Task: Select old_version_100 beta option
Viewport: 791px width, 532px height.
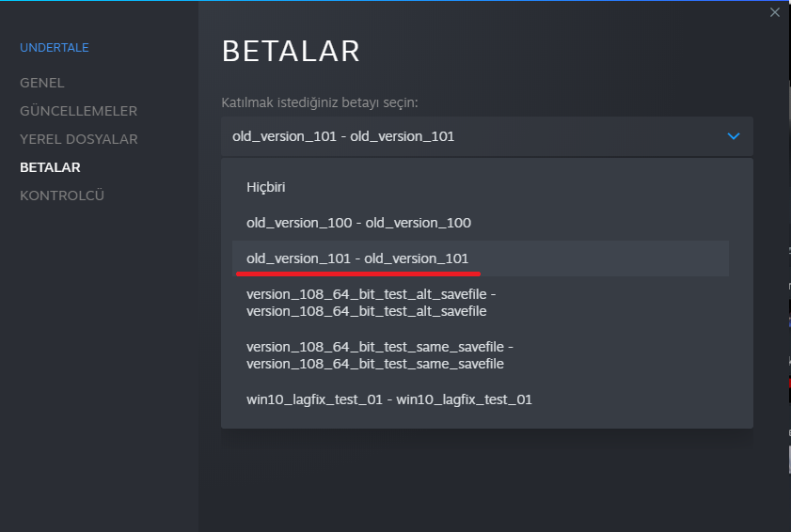Action: [x=481, y=223]
